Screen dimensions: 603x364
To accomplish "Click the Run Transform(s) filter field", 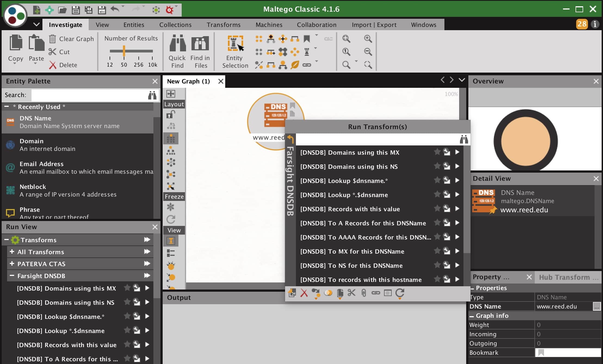I will click(377, 139).
